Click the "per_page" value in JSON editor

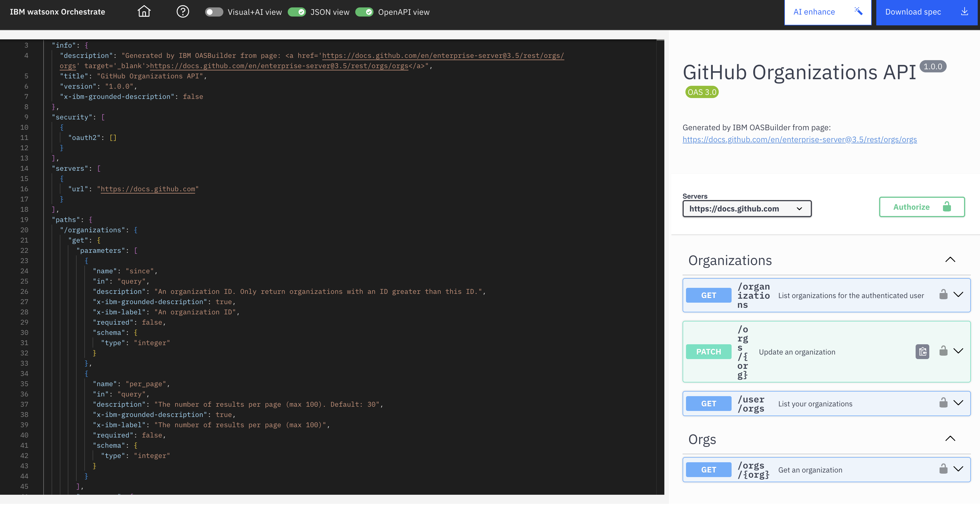pos(146,384)
